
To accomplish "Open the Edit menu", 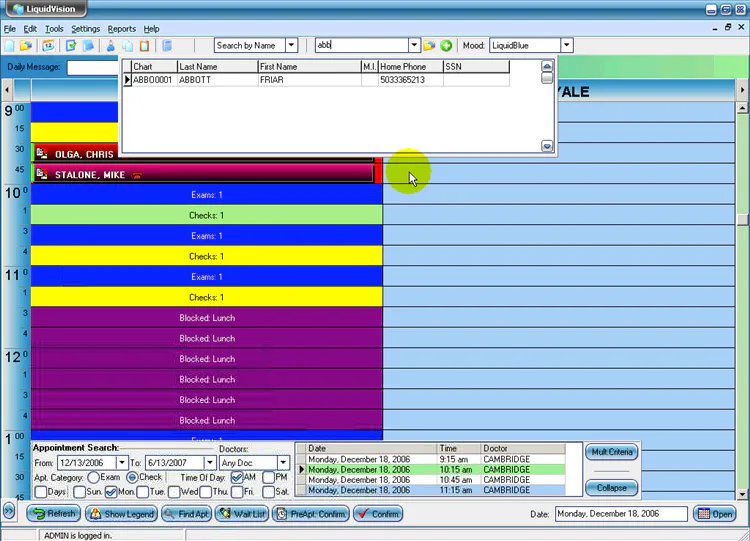I will click(x=30, y=29).
